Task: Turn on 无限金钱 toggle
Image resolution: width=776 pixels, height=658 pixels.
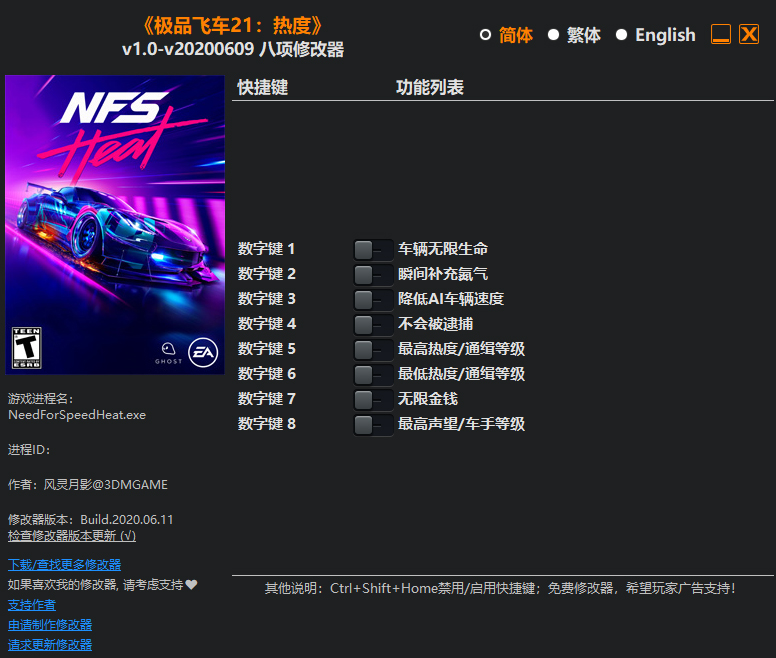Action: pos(373,400)
